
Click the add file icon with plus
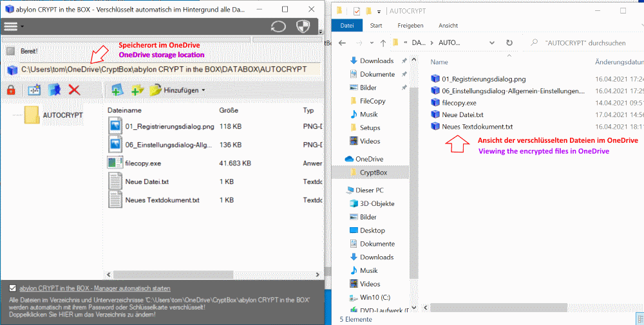click(117, 90)
